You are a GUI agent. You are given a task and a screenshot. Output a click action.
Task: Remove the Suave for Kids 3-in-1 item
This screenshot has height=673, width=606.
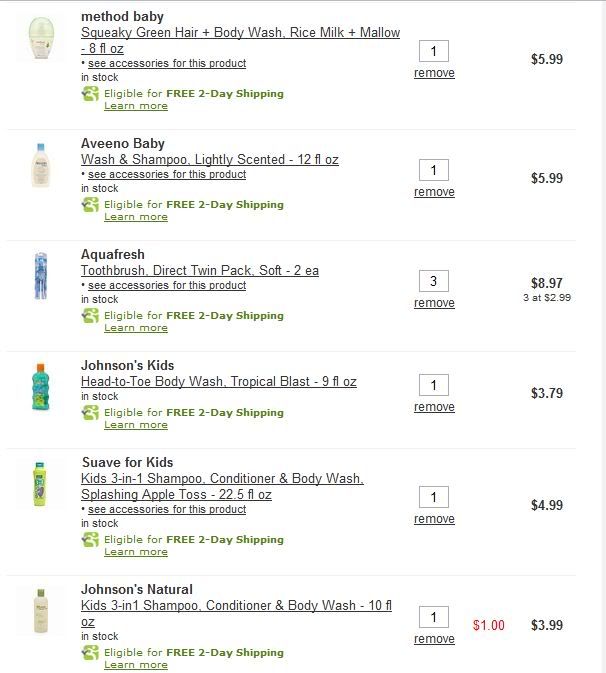coord(434,518)
